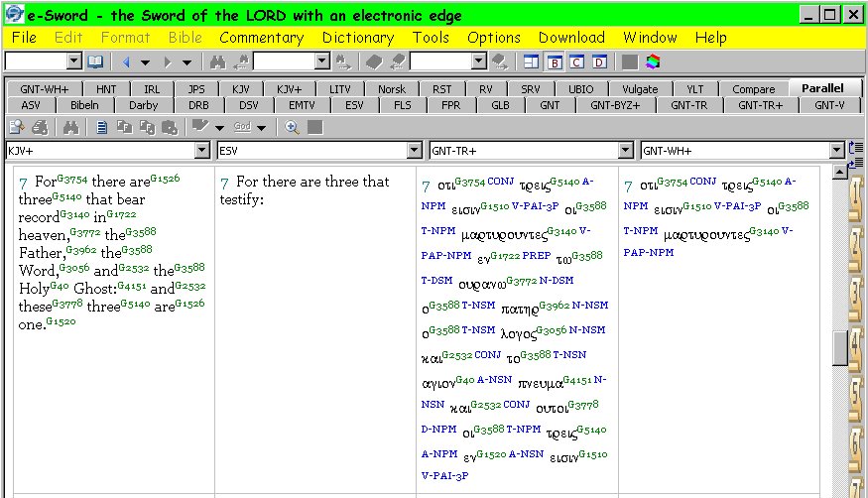This screenshot has height=498, width=868.
Task: Click the colorful stacked layers icon
Action: [653, 62]
